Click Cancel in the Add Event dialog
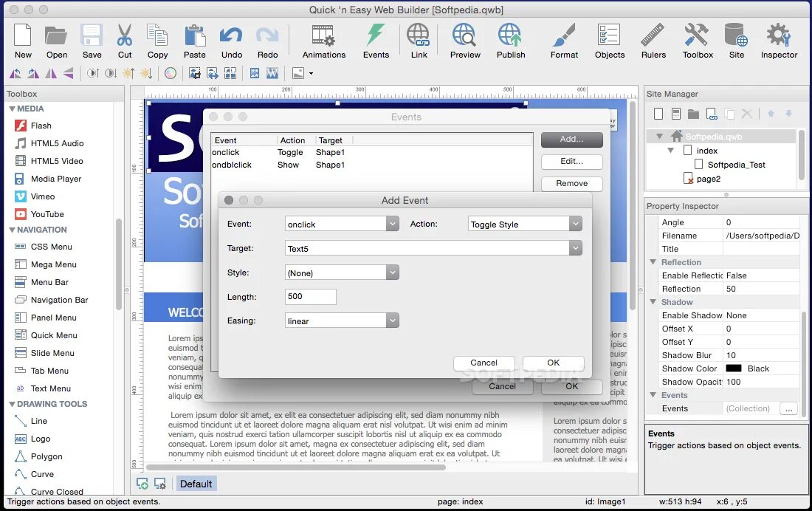The width and height of the screenshot is (812, 511). pyautogui.click(x=484, y=363)
